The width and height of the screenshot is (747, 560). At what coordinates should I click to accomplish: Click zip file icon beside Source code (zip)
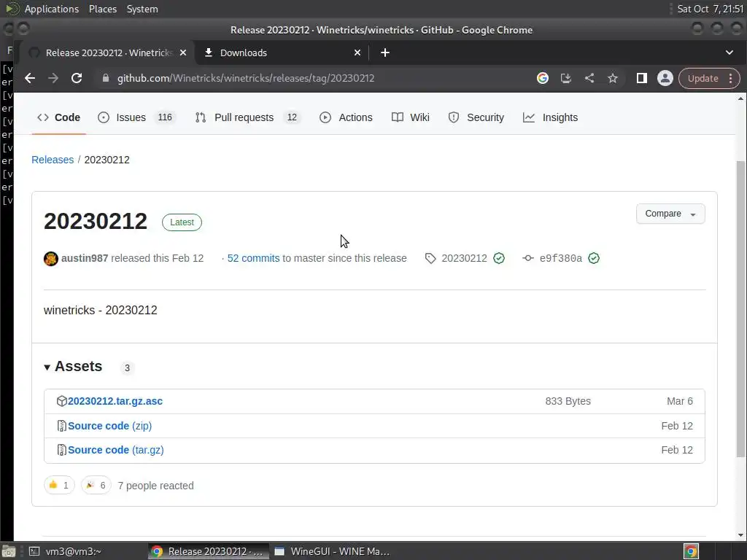coord(61,426)
